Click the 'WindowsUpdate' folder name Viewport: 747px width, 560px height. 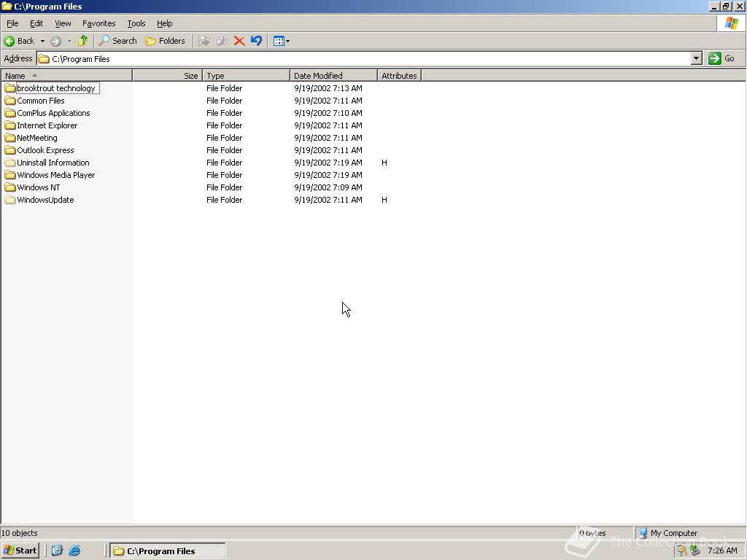[x=46, y=200]
